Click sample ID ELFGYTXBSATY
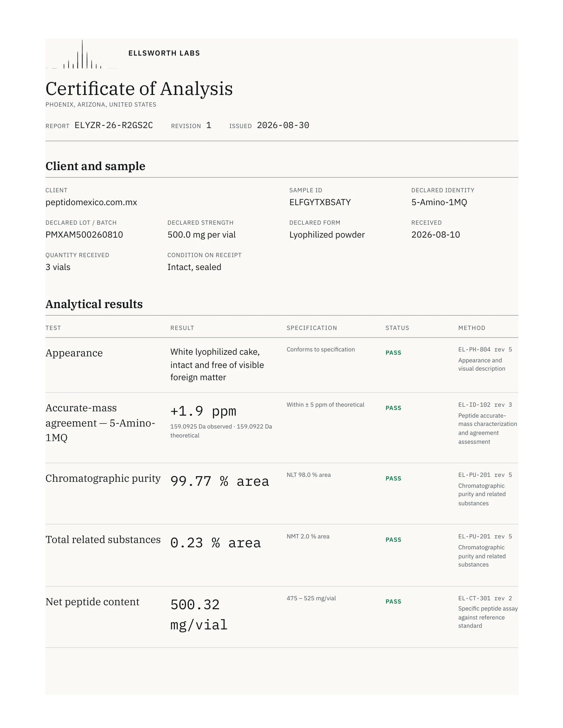Viewport: 563px width, 728px height. coord(320,202)
